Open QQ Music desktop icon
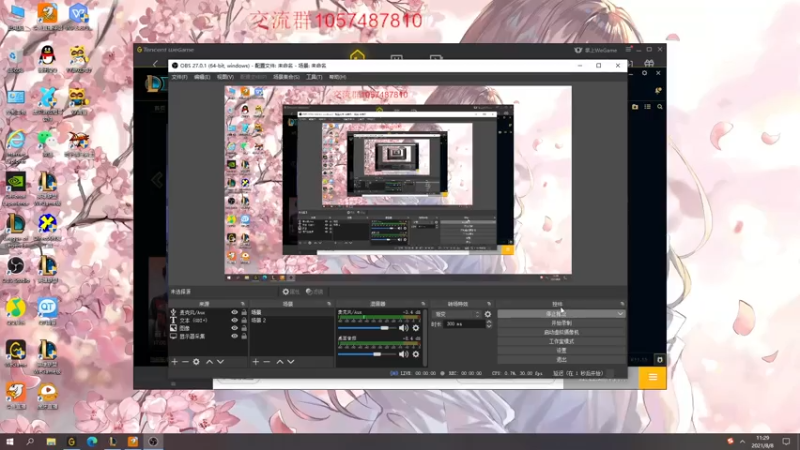 (16, 311)
